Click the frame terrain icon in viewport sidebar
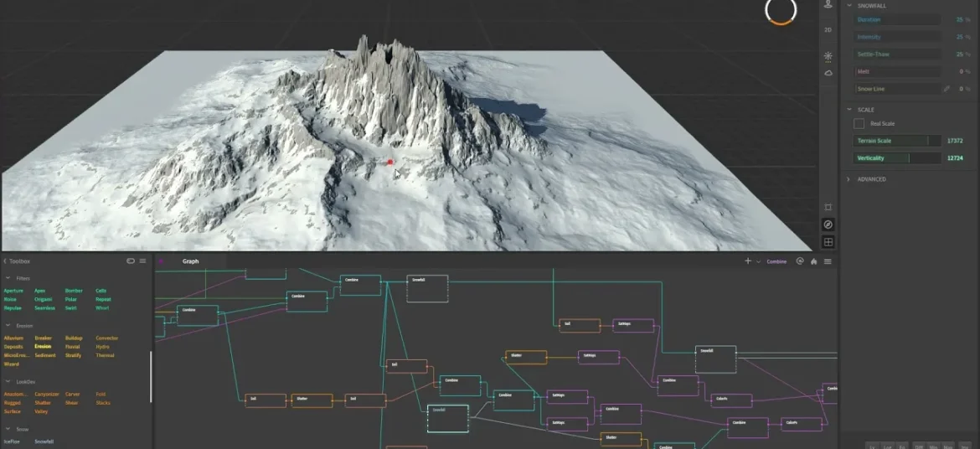 coord(828,207)
